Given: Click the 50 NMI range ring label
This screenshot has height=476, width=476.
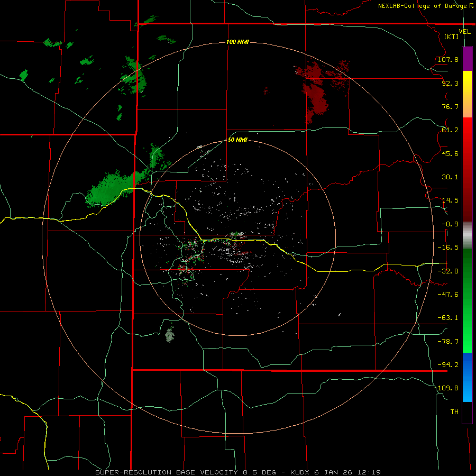Looking at the screenshot, I should point(237,140).
